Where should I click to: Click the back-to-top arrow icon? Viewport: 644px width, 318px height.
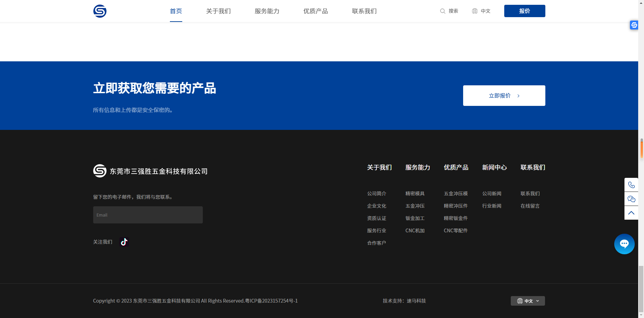631,213
